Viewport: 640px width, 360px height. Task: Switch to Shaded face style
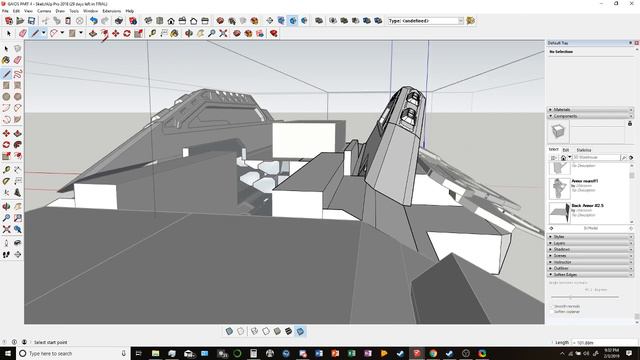point(277,331)
